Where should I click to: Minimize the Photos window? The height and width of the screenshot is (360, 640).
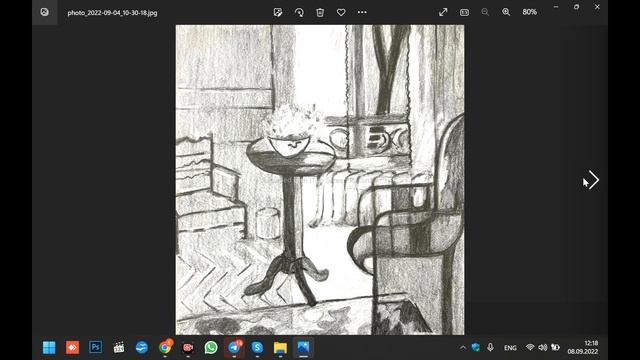tap(556, 7)
